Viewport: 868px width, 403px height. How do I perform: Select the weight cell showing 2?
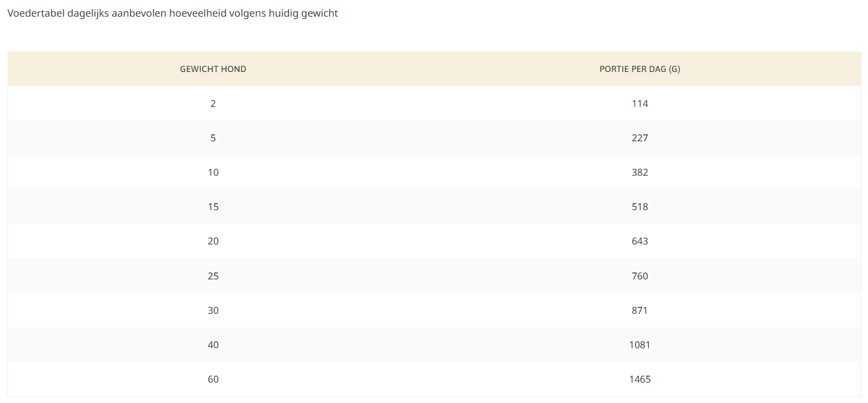[213, 104]
